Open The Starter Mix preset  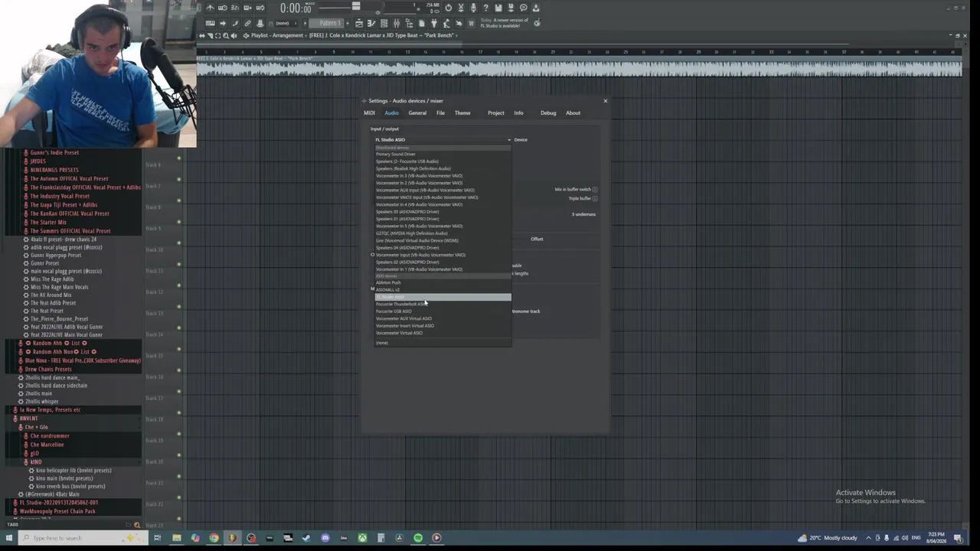pos(47,222)
